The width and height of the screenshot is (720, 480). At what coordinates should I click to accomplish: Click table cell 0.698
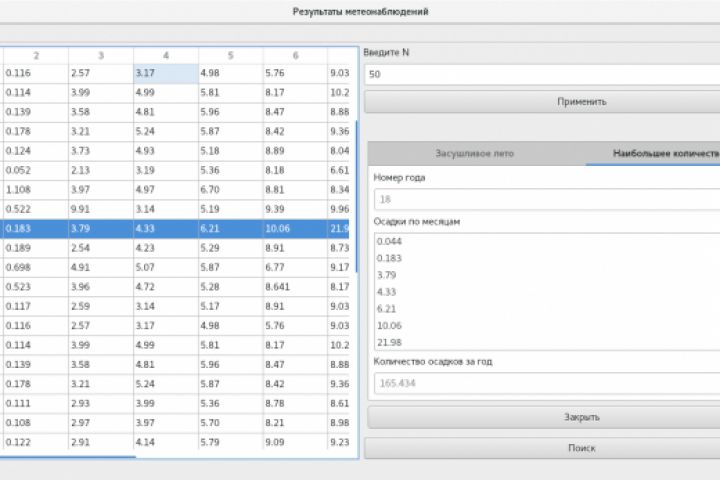pyautogui.click(x=36, y=267)
